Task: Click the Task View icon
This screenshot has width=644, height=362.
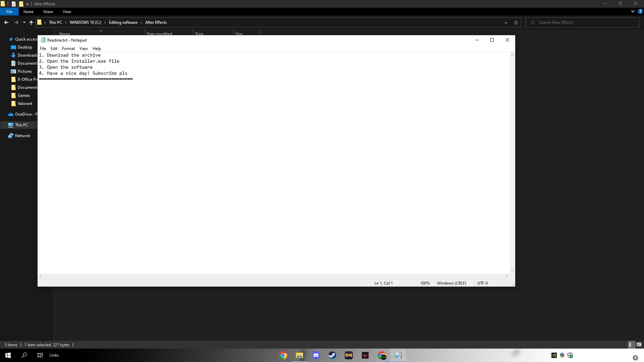Action: (x=40, y=355)
